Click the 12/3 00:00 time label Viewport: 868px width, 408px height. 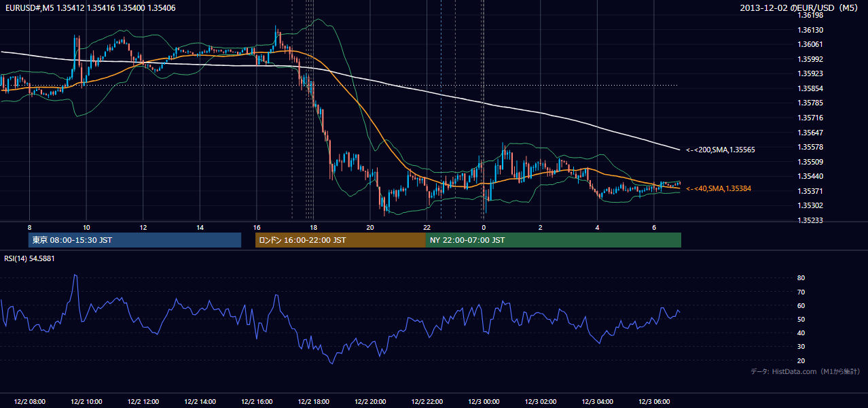tap(484, 401)
